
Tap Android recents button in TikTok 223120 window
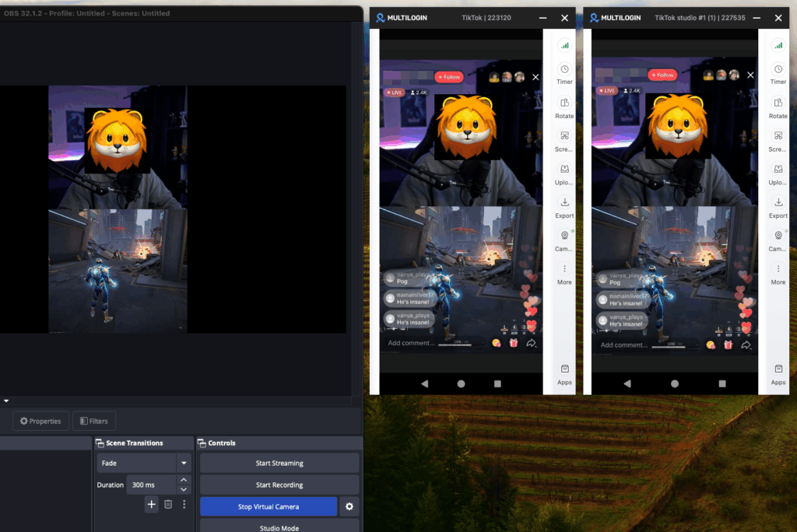click(x=497, y=383)
